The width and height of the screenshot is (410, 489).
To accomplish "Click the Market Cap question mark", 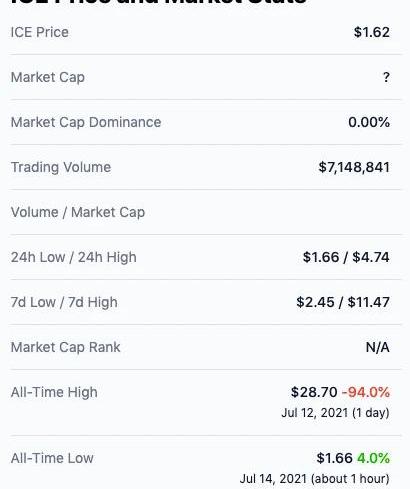I will 386,77.
